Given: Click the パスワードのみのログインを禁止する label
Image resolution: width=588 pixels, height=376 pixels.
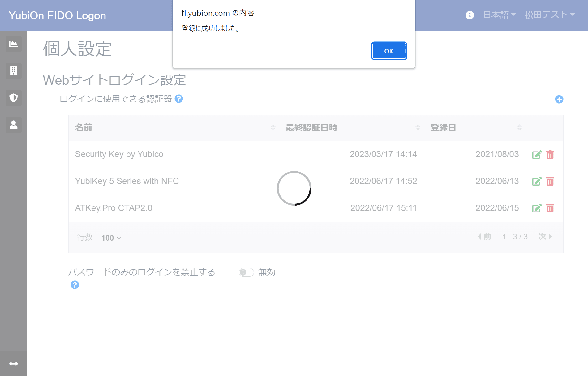Looking at the screenshot, I should click(141, 272).
